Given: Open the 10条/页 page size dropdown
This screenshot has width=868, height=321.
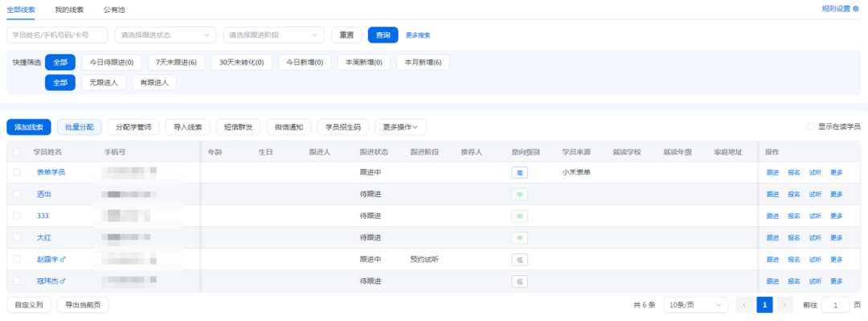Looking at the screenshot, I should click(696, 305).
